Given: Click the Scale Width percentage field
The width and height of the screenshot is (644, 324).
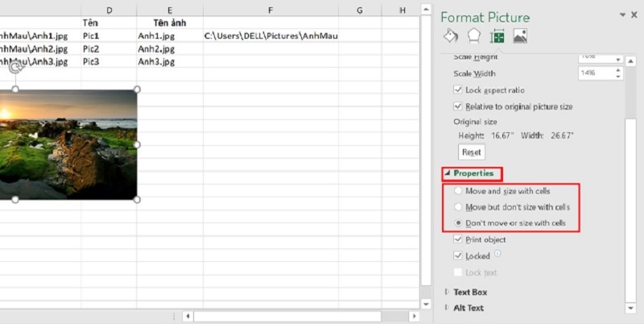Looking at the screenshot, I should [x=597, y=73].
